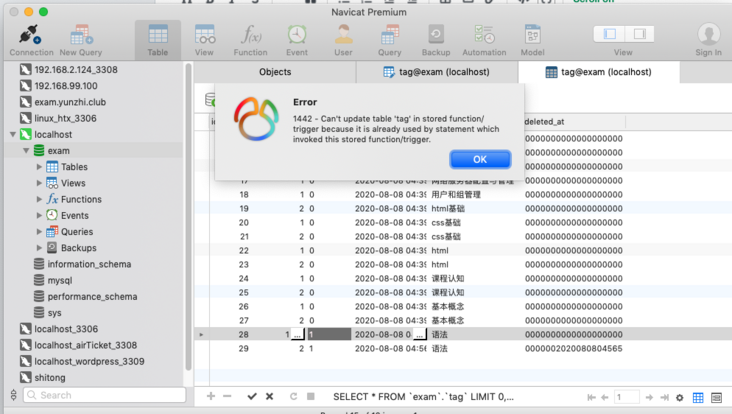Click the row 19 name cell html基础
732x414 pixels.
pyautogui.click(x=448, y=209)
